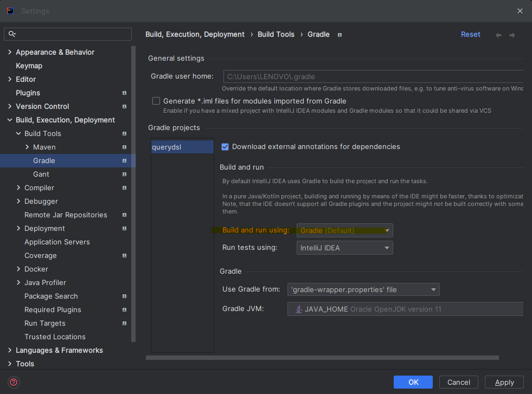Expand the Compiler node

[x=18, y=188]
